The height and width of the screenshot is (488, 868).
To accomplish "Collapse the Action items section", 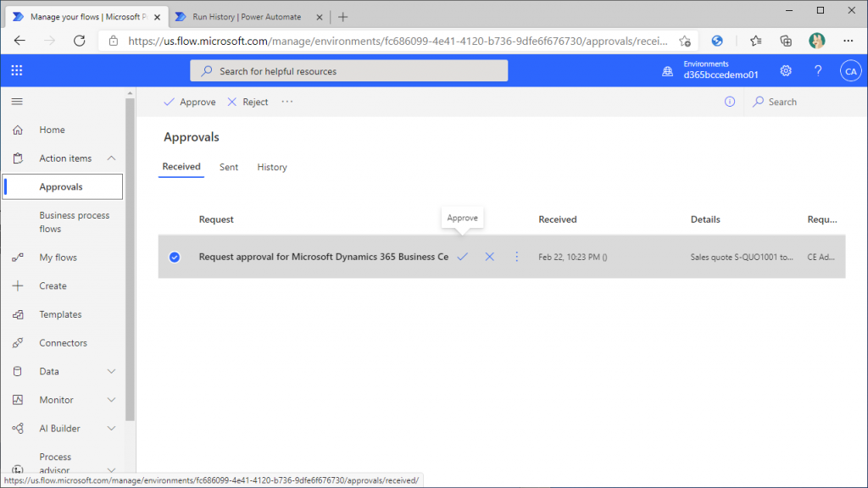I will 111,158.
